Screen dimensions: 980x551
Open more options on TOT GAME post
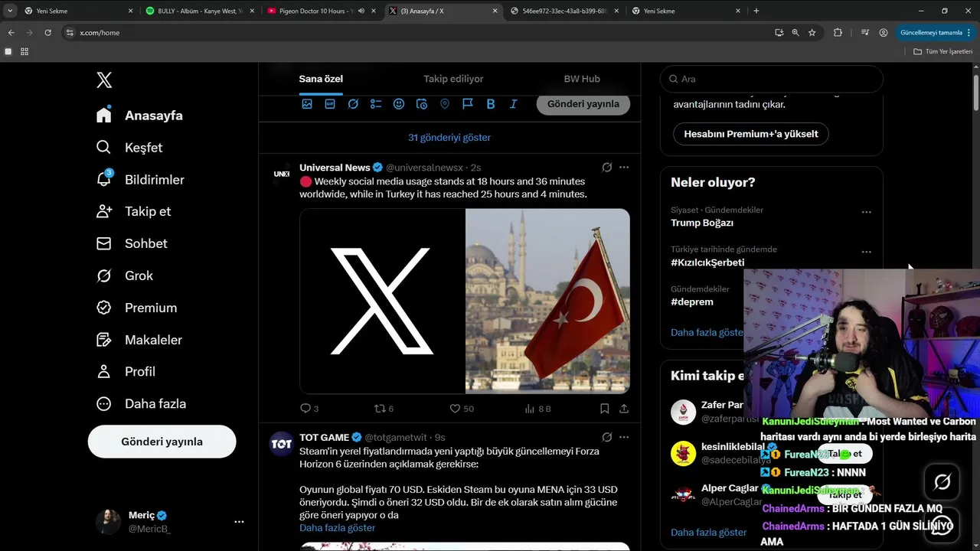coord(624,437)
